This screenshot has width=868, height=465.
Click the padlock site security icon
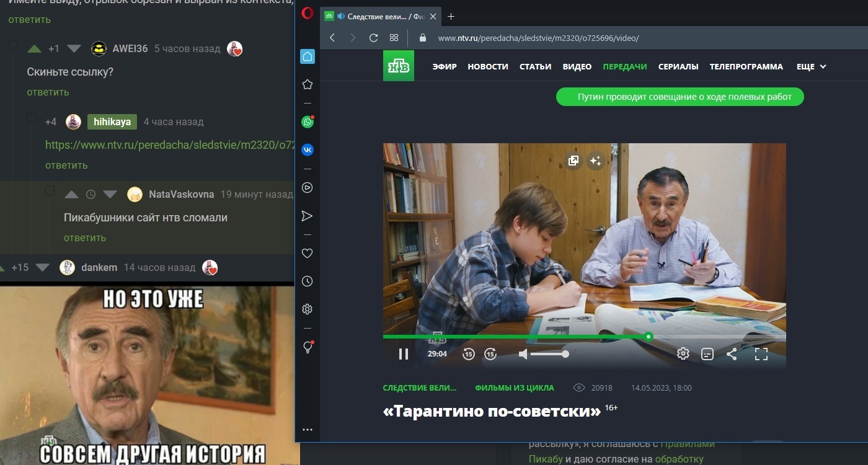click(423, 38)
